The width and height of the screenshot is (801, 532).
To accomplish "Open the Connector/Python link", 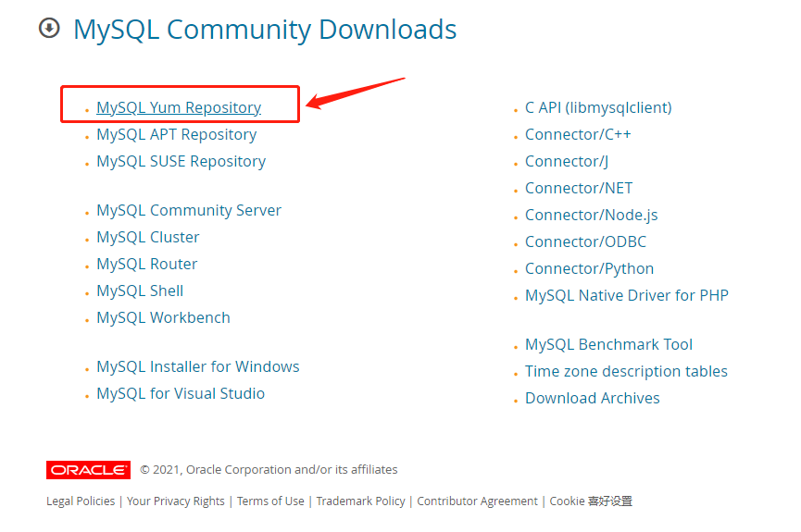I will (x=590, y=268).
